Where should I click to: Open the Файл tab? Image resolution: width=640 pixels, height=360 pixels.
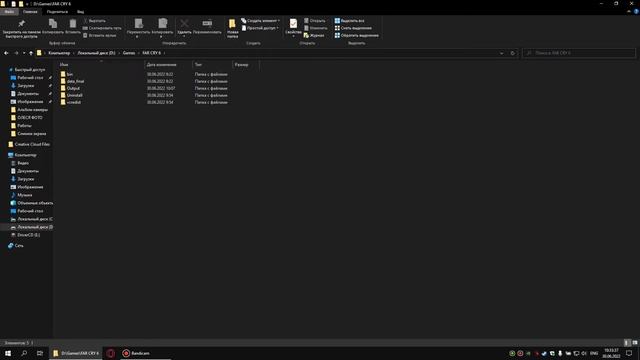[x=9, y=12]
